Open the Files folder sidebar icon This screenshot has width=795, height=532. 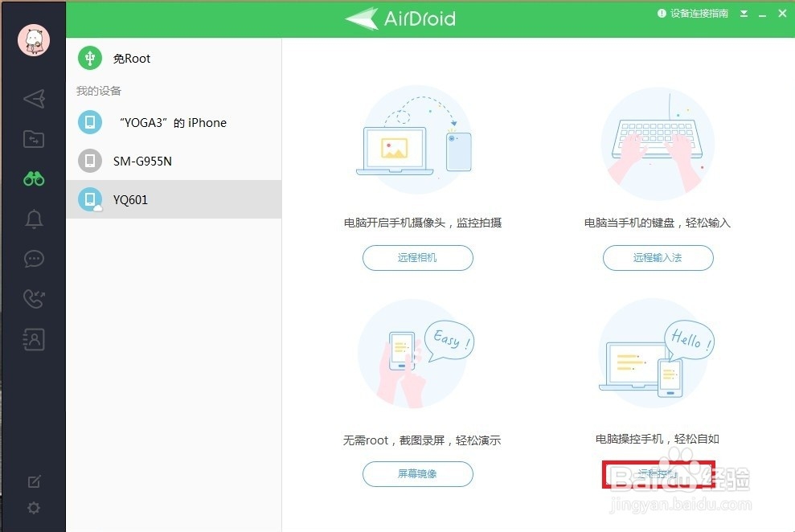pos(34,139)
